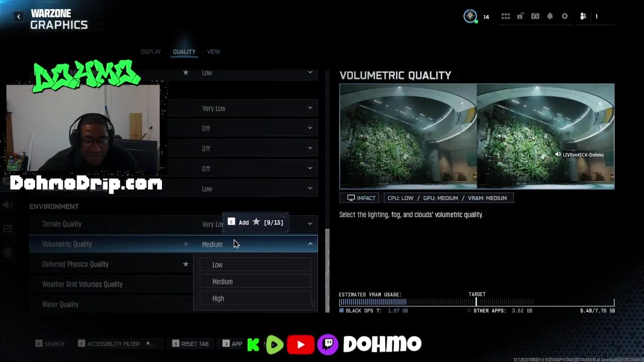Image resolution: width=644 pixels, height=362 pixels.
Task: Click the Volumetric Quality description sentence
Action: pos(411,215)
